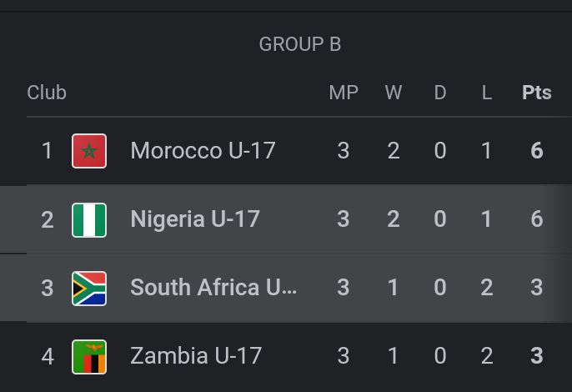The image size is (572, 392).
Task: Click the MP column header
Action: point(344,93)
